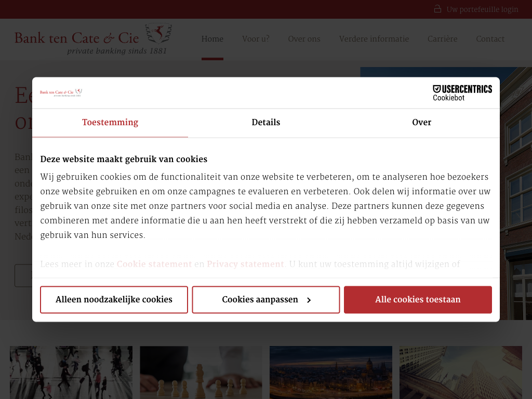Open the Privacy statement link
Viewport: 532px width, 399px height.
click(245, 264)
